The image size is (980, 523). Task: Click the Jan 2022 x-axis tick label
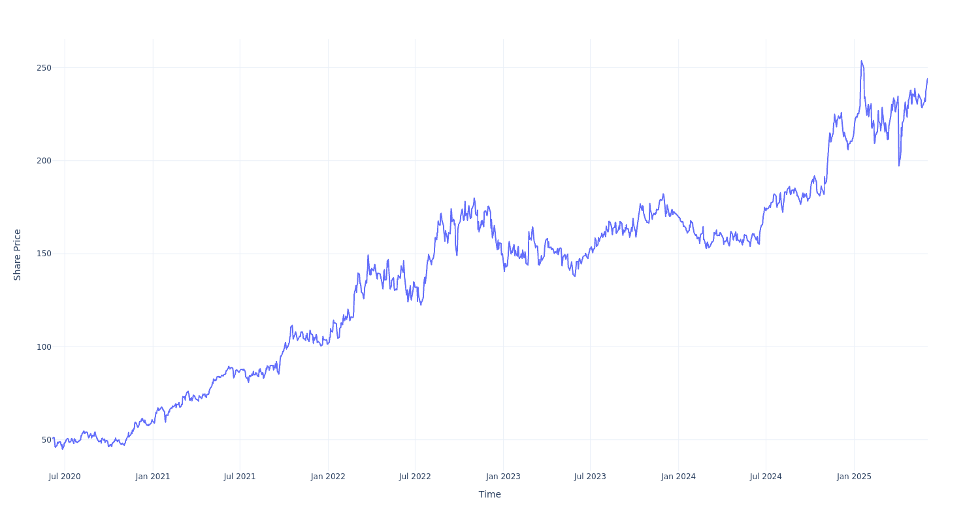[x=328, y=477]
